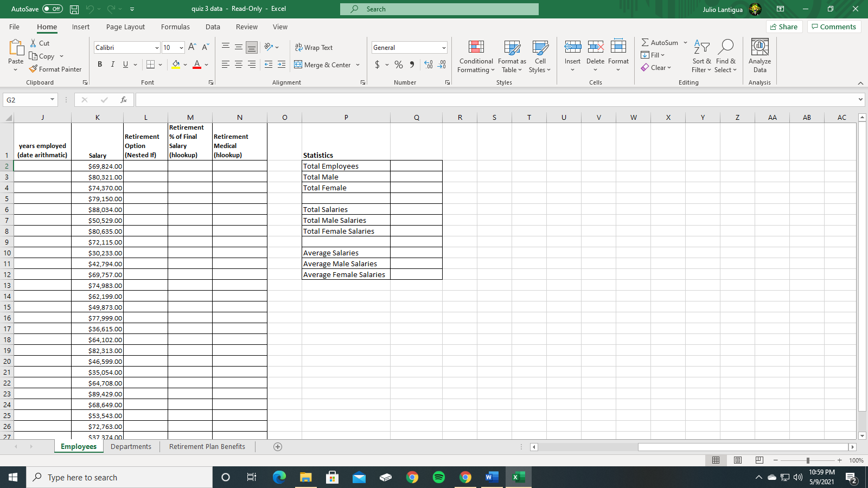Click Merge & Center button
The image size is (868, 488).
(x=323, y=65)
